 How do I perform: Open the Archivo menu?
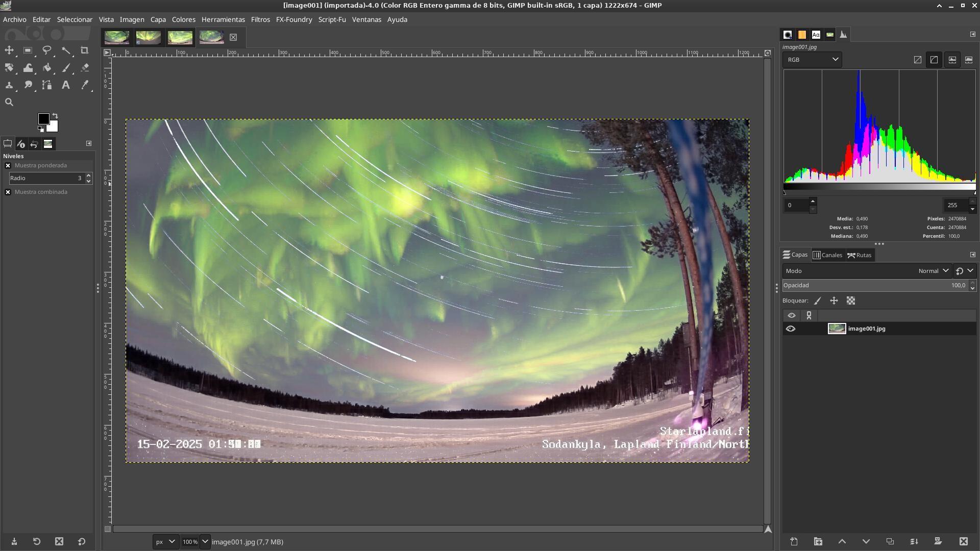(15, 19)
